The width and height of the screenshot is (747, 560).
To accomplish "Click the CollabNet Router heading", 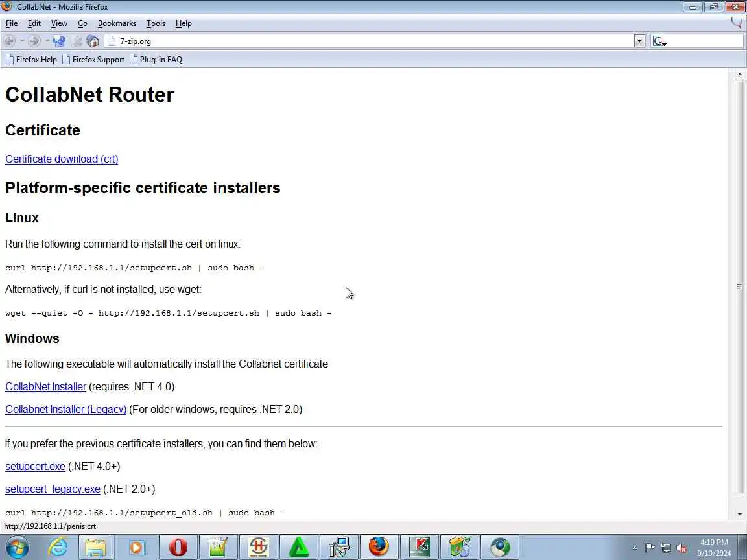I will (x=89, y=94).
